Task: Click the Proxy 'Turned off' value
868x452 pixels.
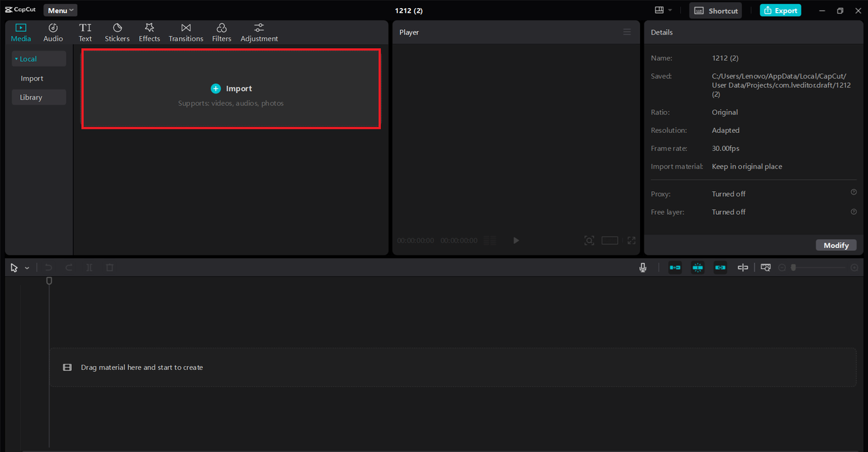Action: (728, 194)
